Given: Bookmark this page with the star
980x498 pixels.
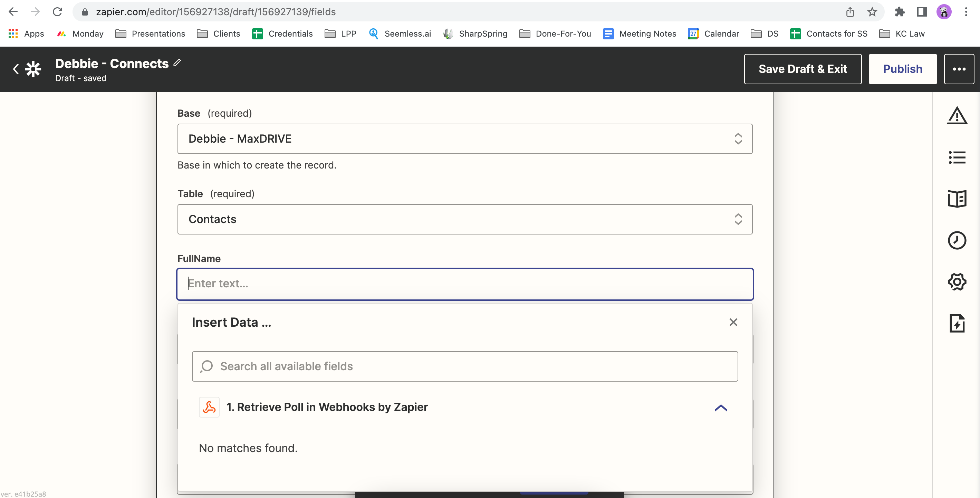Looking at the screenshot, I should (x=872, y=12).
